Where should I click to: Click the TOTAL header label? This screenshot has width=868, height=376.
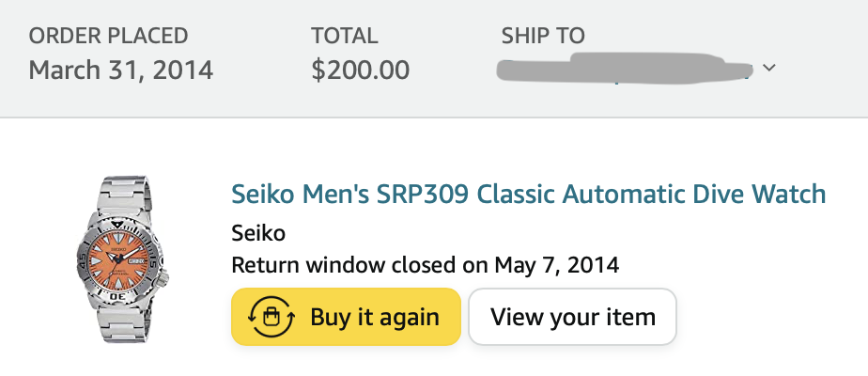pyautogui.click(x=345, y=37)
